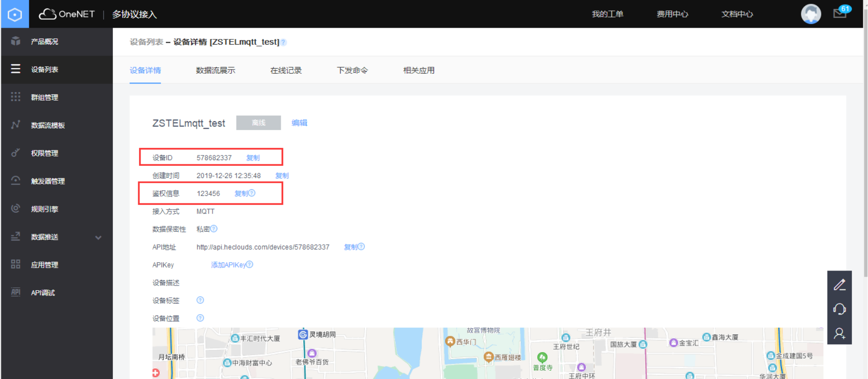Click the API调试 icon

click(16, 292)
